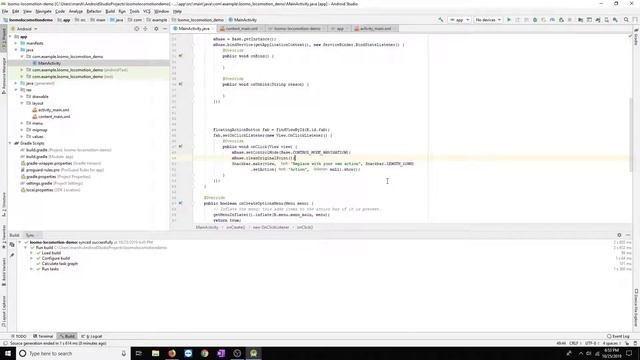Click the pin icon in Build panel left strip
This screenshot has height=360, width=640.
(12, 255)
